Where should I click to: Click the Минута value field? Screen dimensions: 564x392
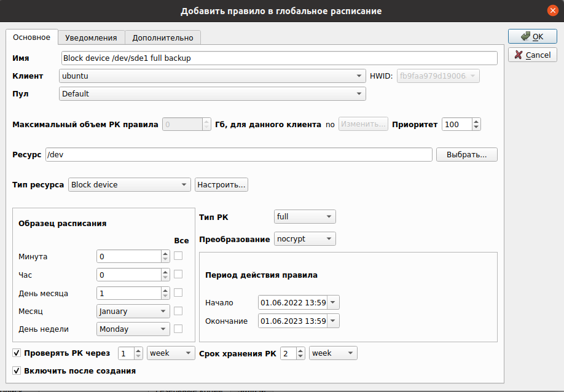(x=129, y=256)
